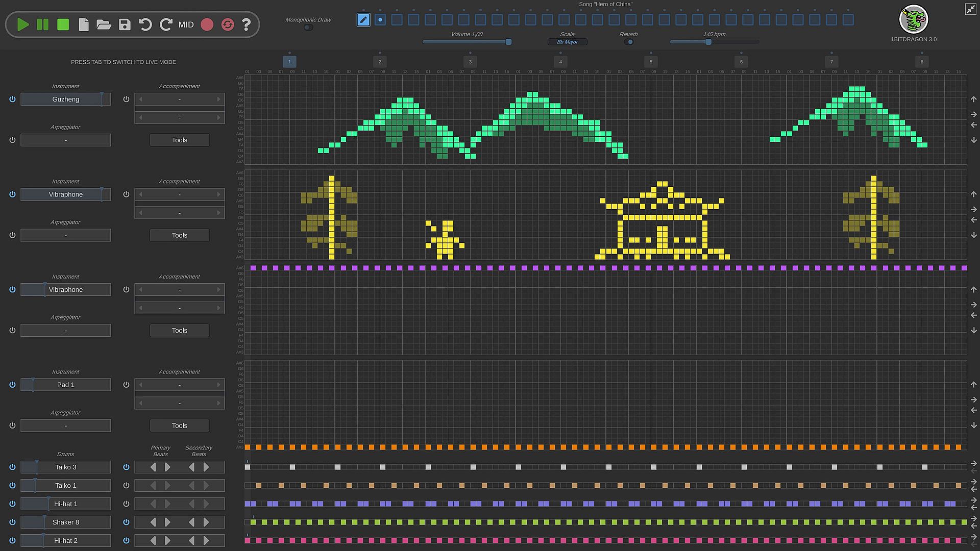Toggle Monophonic Draw switch
Viewport: 980px width, 551px height.
click(x=308, y=28)
